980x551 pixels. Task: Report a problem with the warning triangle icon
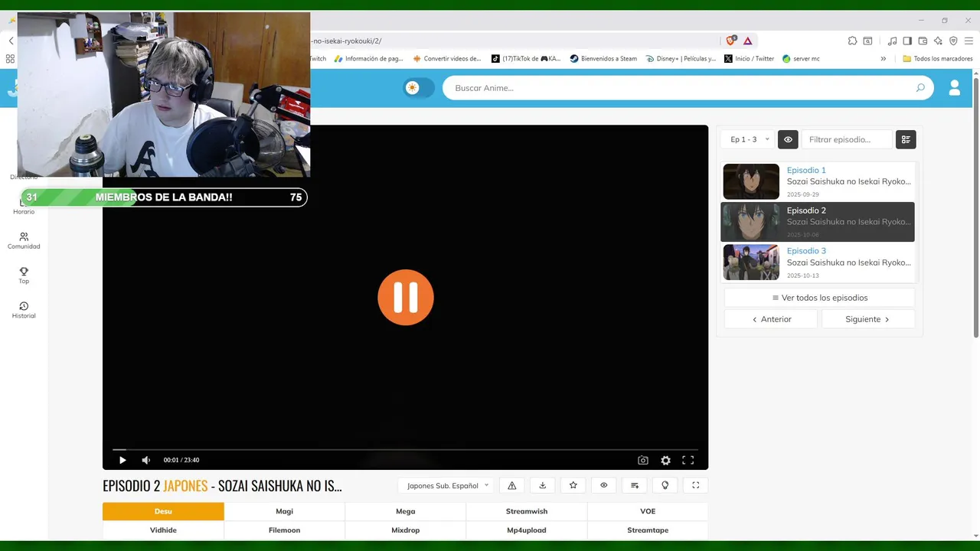click(512, 485)
